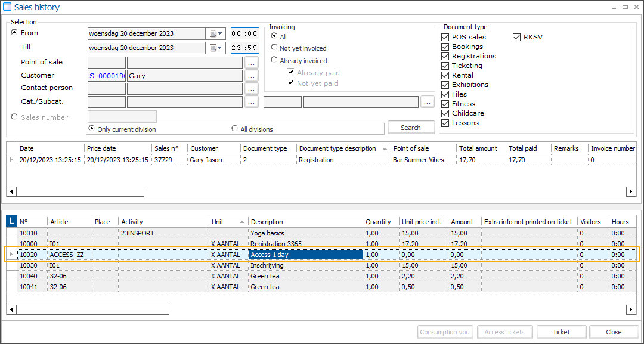Click the blue L icon in lines grid
The image size is (644, 344).
[11, 221]
